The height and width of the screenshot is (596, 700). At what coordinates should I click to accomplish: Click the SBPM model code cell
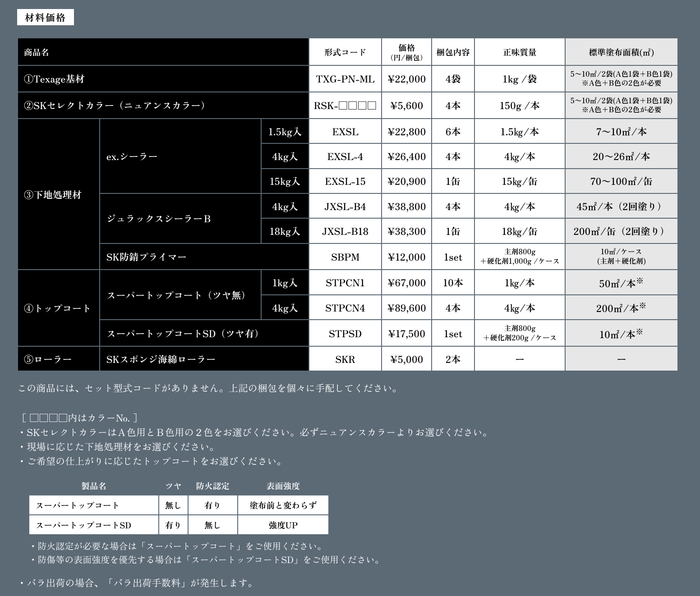(x=345, y=257)
